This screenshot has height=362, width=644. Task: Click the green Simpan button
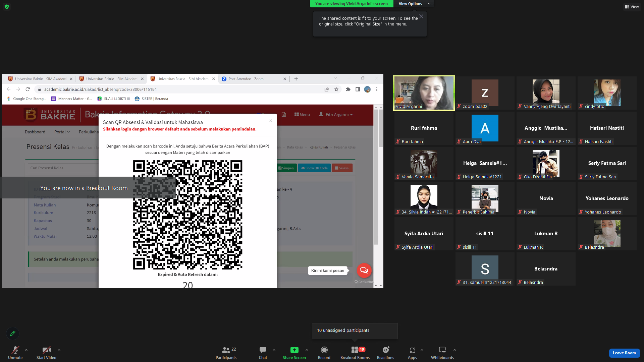(286, 168)
